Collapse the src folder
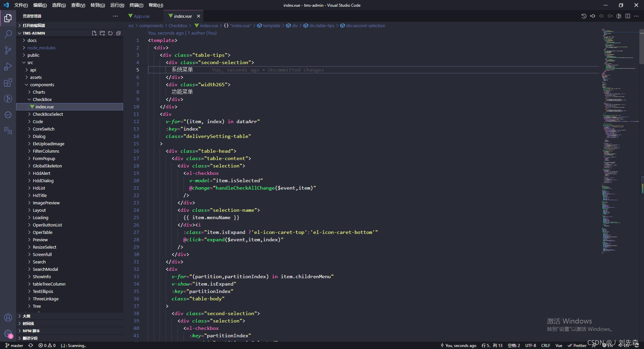The width and height of the screenshot is (644, 349). click(70, 62)
